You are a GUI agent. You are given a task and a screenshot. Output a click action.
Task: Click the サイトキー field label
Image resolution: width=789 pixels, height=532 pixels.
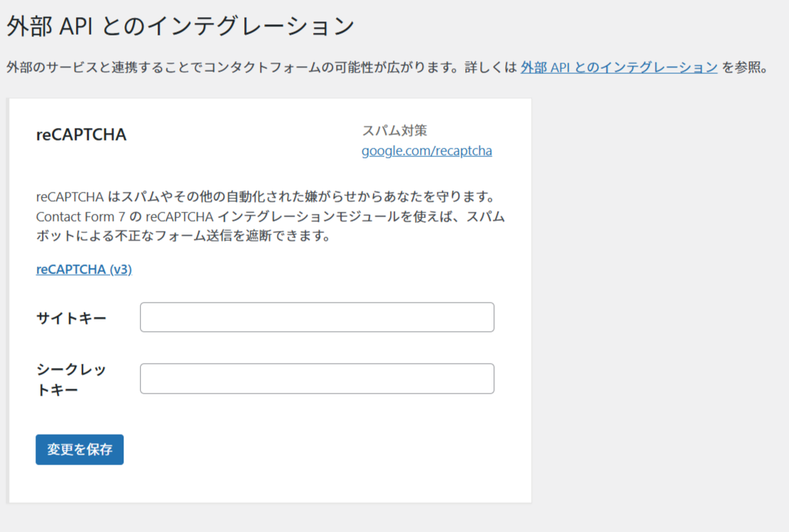coord(71,317)
